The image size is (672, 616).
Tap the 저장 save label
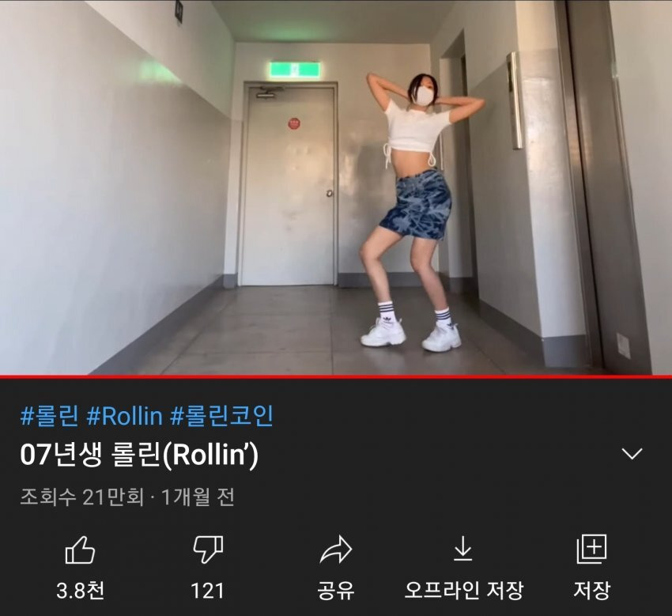591,591
